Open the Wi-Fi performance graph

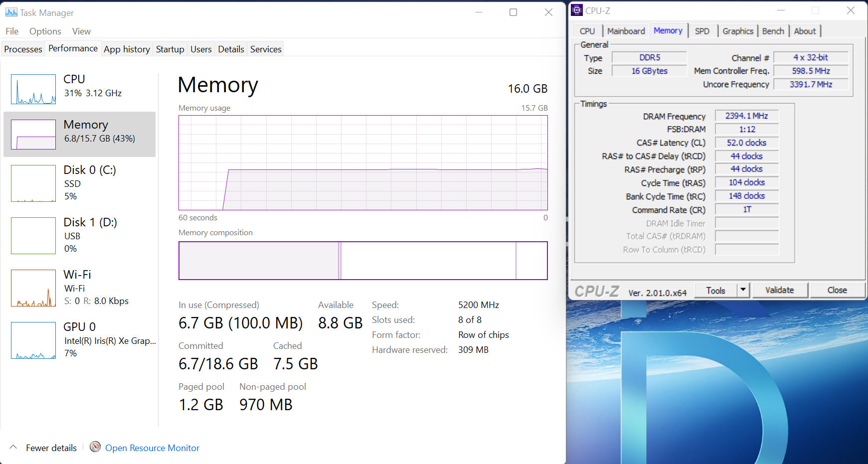pyautogui.click(x=33, y=288)
